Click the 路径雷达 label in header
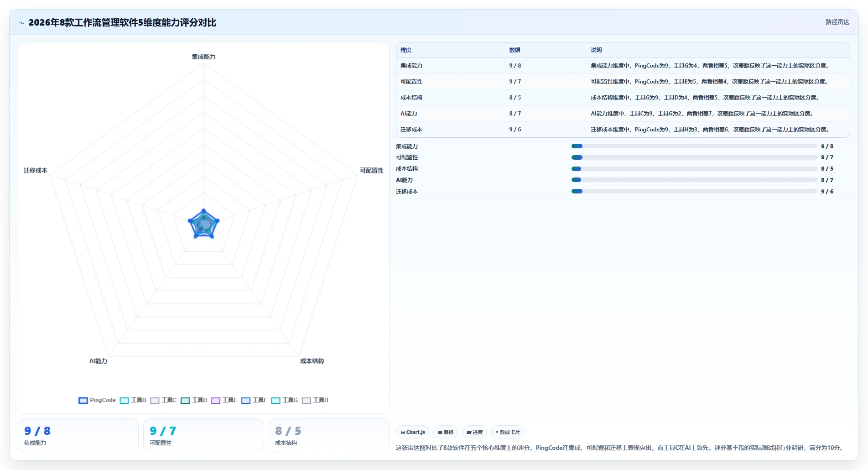The height and width of the screenshot is (470, 868). point(837,22)
